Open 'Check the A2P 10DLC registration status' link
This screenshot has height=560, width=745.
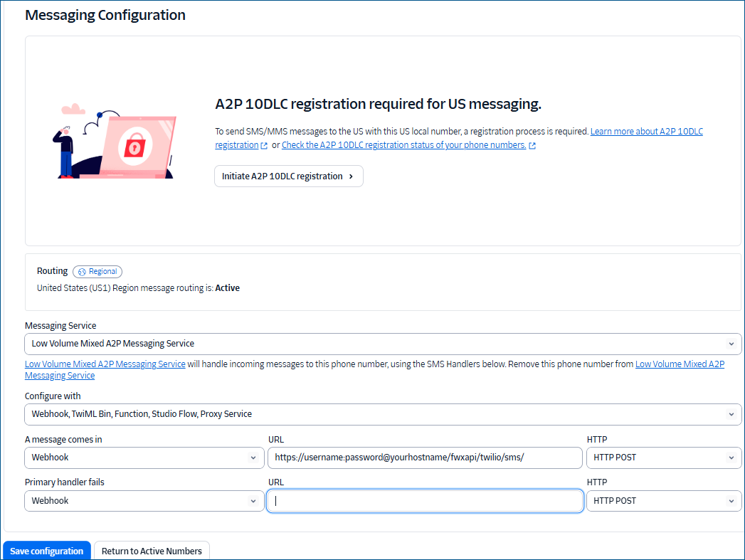coord(403,145)
